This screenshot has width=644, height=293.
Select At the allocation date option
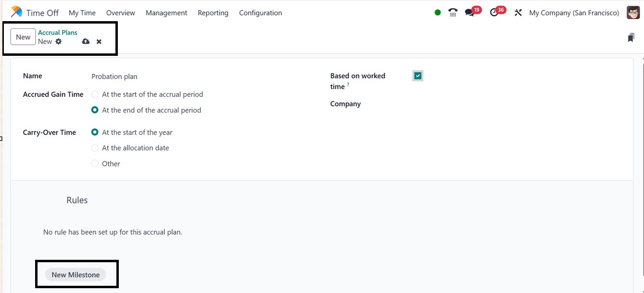point(95,148)
